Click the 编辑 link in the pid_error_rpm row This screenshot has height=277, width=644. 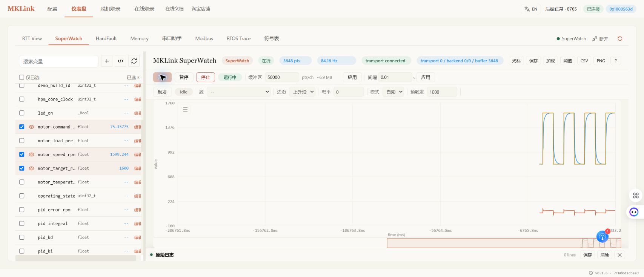138,210
